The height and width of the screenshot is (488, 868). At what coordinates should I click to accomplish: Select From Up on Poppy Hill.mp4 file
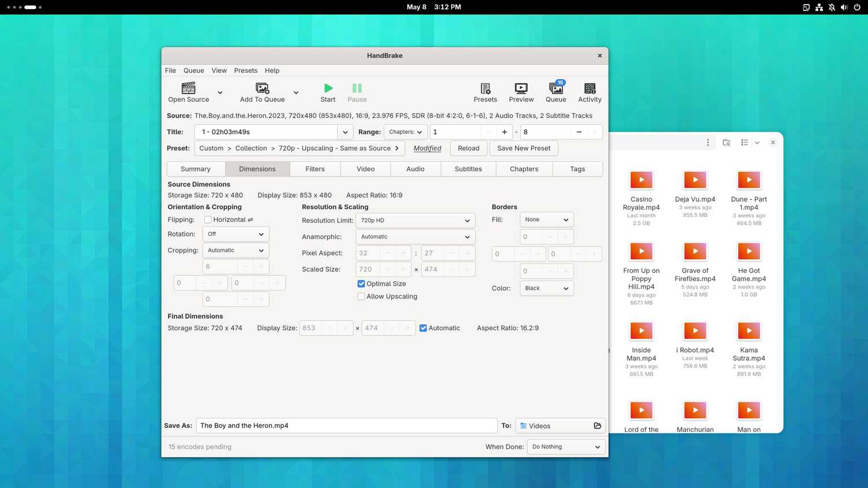pos(641,273)
